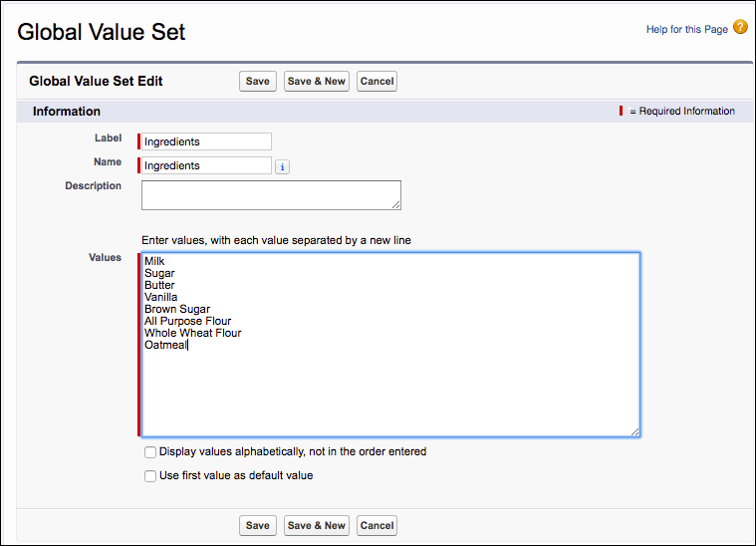
Task: Click the info icon beside Name field
Action: (283, 166)
